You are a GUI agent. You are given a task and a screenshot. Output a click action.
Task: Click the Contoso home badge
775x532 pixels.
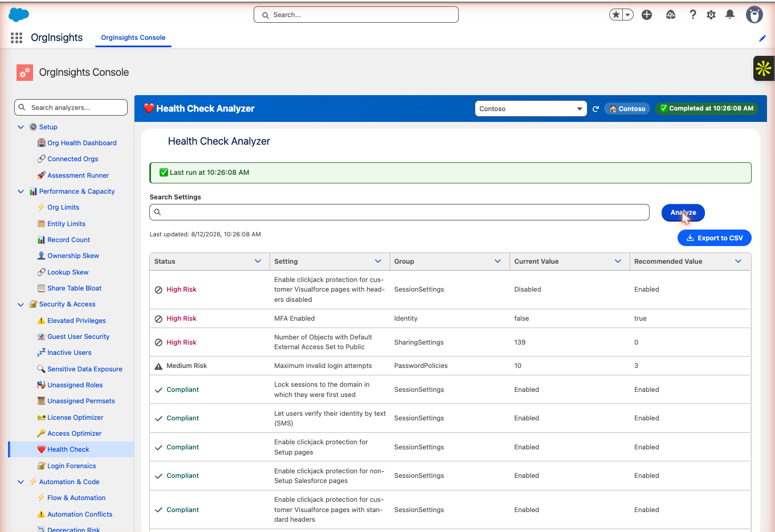(x=627, y=109)
